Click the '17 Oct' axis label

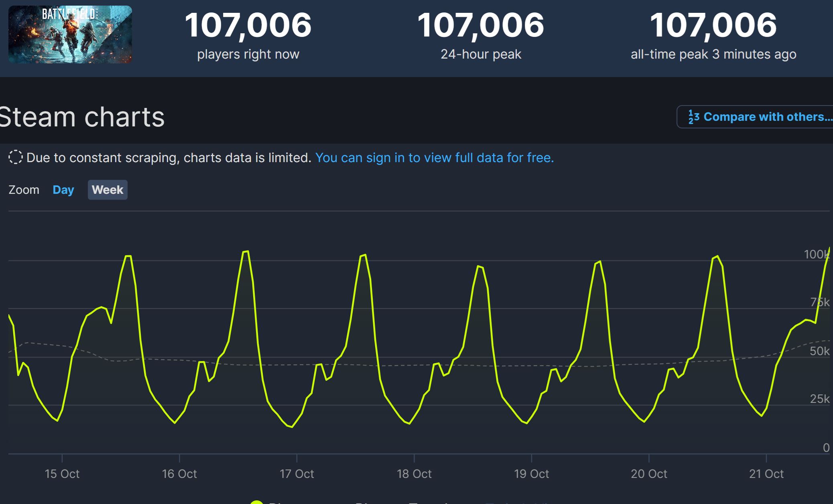point(297,474)
